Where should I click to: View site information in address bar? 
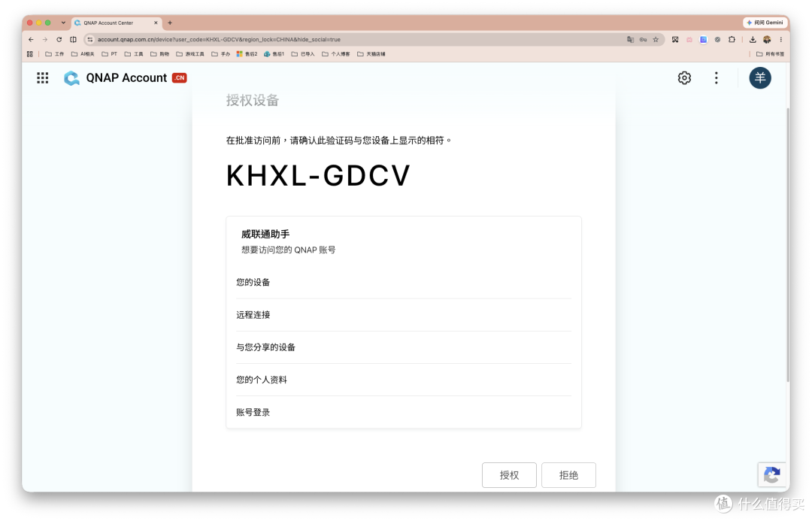click(90, 39)
